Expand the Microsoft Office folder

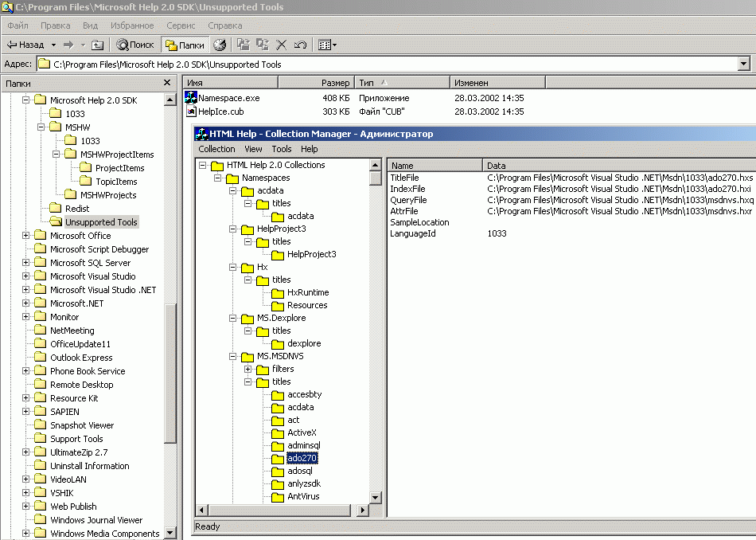[25, 235]
